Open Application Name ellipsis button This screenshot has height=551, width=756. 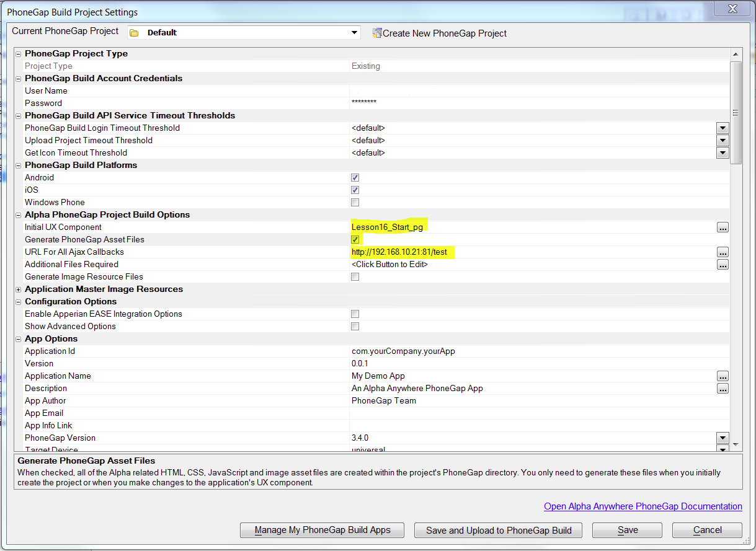coord(723,376)
